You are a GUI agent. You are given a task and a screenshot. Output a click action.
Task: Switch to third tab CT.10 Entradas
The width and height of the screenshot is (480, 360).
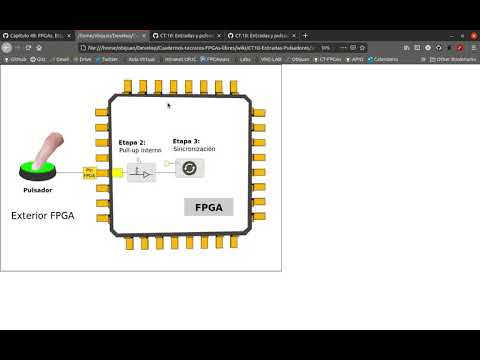click(x=187, y=36)
